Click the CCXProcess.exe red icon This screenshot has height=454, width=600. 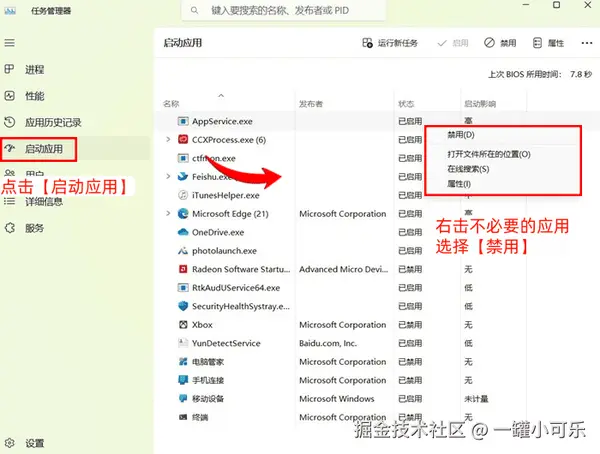(183, 139)
